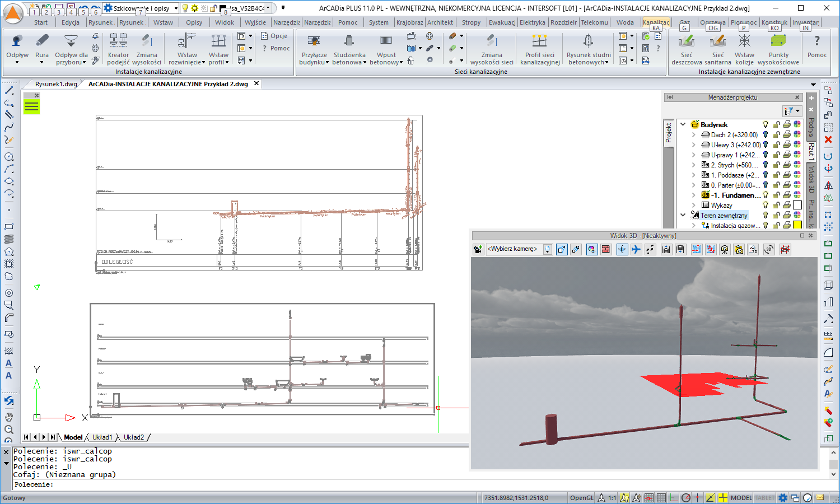Viewport: 840px width, 504px height.
Task: Click the orange ArCADia application logo button
Action: [x=13, y=13]
